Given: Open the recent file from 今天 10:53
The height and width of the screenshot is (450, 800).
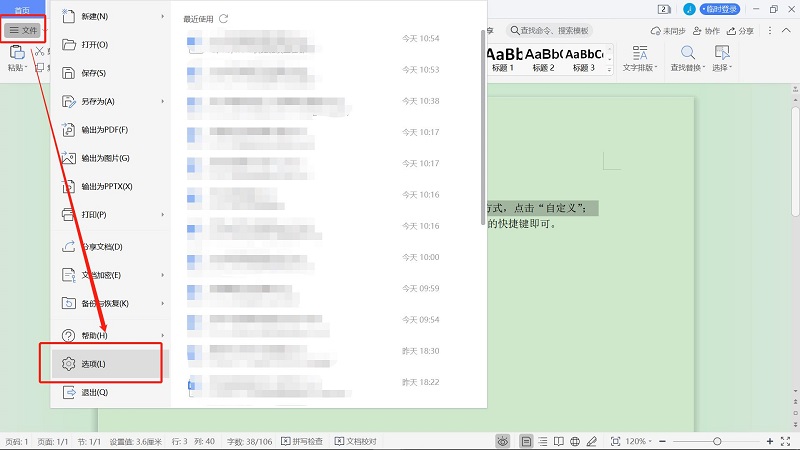Looking at the screenshot, I should [314, 73].
